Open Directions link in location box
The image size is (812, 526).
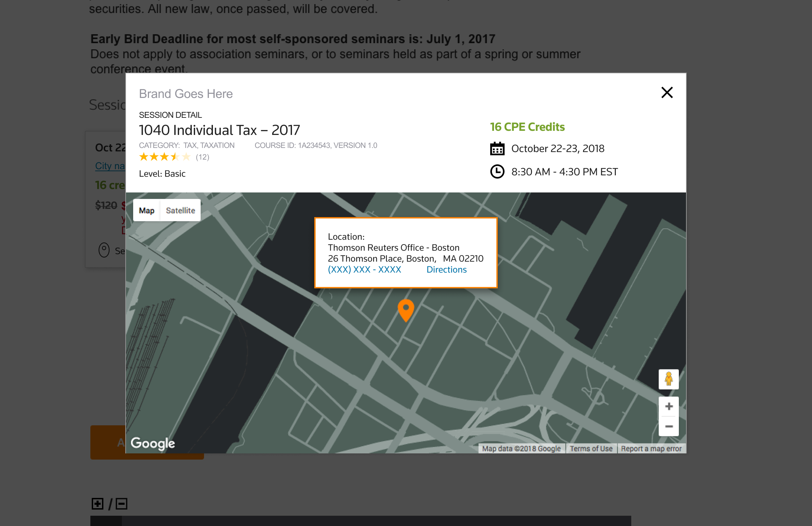(x=446, y=270)
